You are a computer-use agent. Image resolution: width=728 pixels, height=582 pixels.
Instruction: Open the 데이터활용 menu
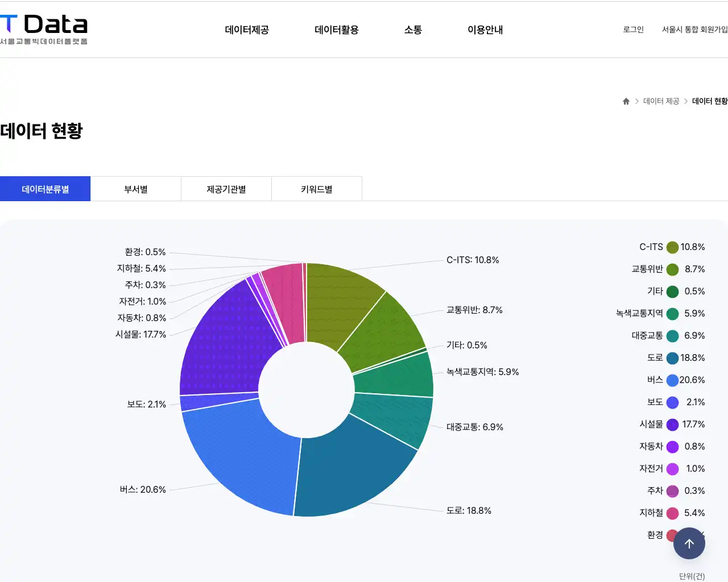coord(336,30)
